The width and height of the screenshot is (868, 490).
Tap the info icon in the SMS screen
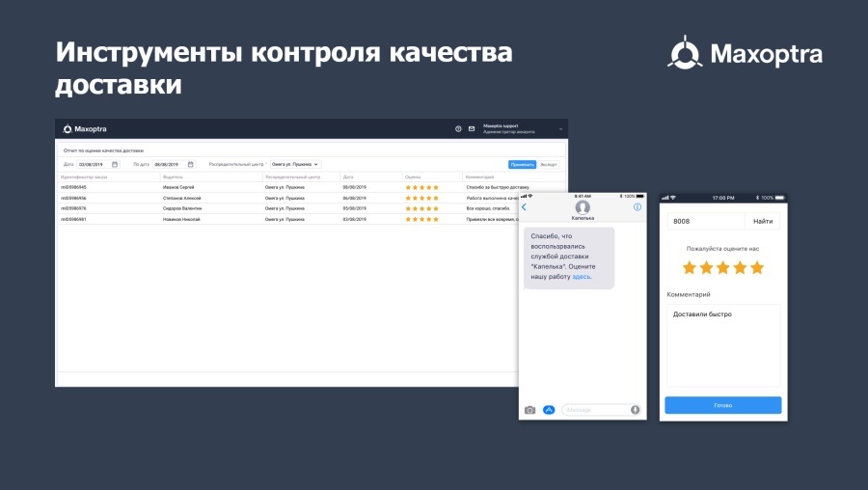click(637, 207)
